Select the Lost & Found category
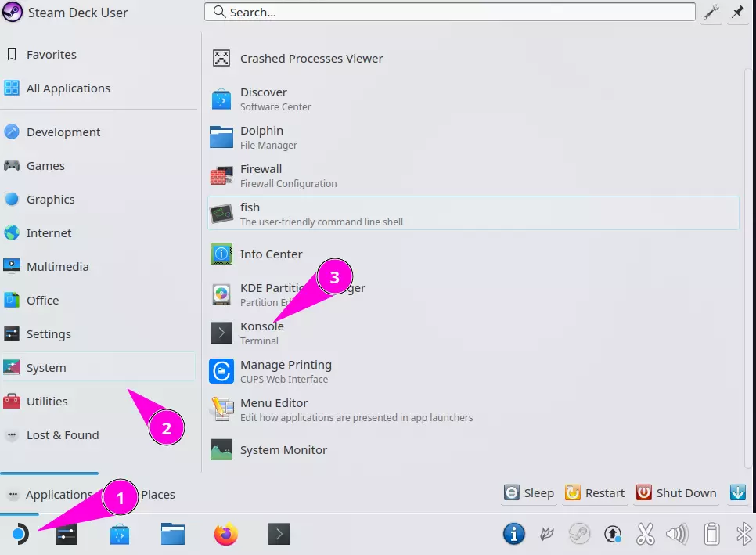Image resolution: width=756 pixels, height=555 pixels. 99,435
